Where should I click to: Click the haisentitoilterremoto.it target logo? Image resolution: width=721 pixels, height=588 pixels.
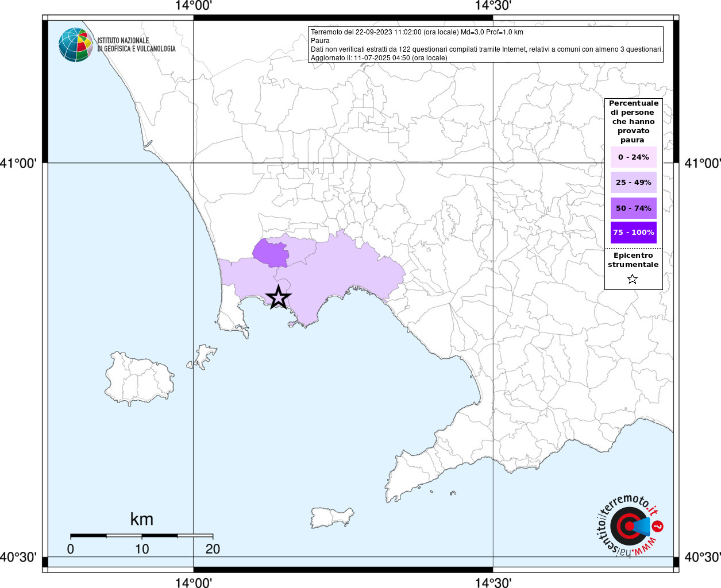click(627, 527)
